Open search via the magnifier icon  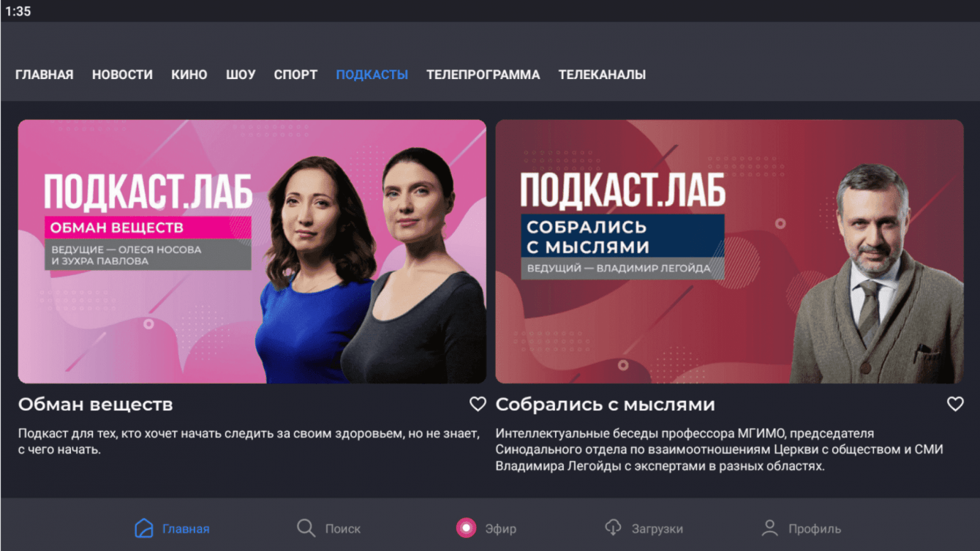pyautogui.click(x=306, y=528)
